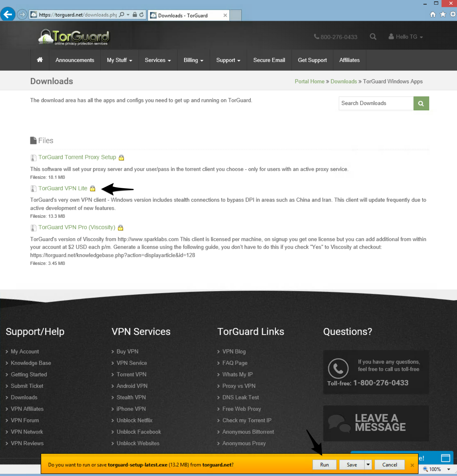Click the file icon beside TorGuard Torrent Proxy Setup
Screen dimensions: 457x476
click(x=33, y=158)
